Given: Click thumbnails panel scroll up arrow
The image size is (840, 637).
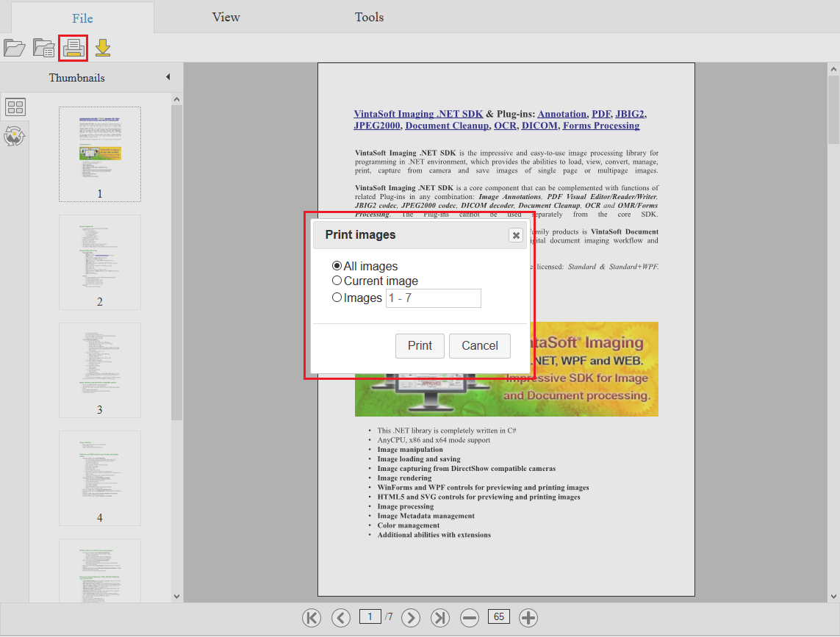Looking at the screenshot, I should [x=177, y=99].
